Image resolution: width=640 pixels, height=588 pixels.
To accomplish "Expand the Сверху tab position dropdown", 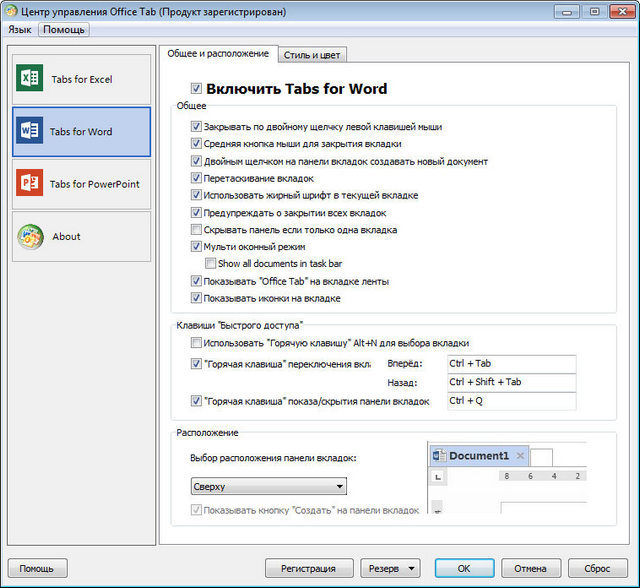I will click(268, 487).
